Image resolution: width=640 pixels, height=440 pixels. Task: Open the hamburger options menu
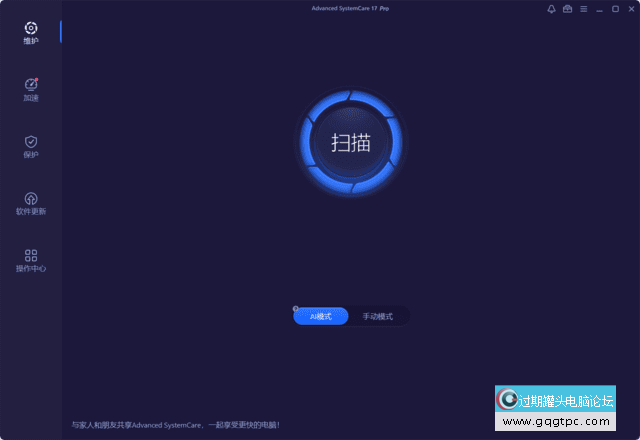(583, 9)
